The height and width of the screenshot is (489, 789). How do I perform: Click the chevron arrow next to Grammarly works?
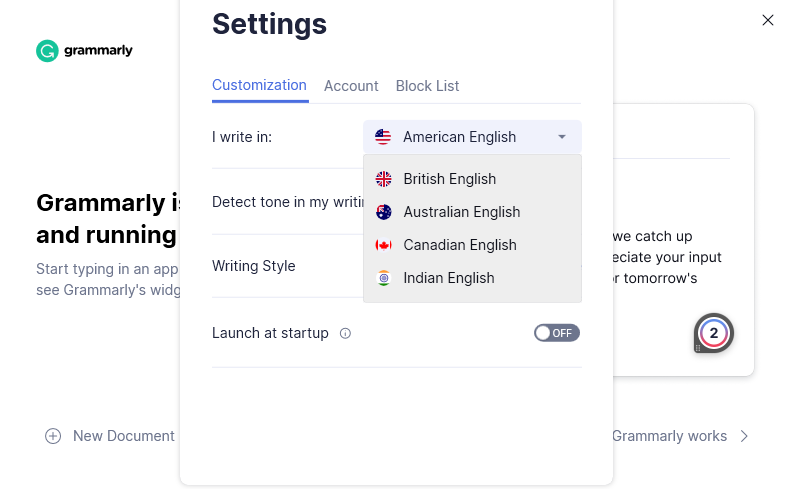click(x=744, y=436)
